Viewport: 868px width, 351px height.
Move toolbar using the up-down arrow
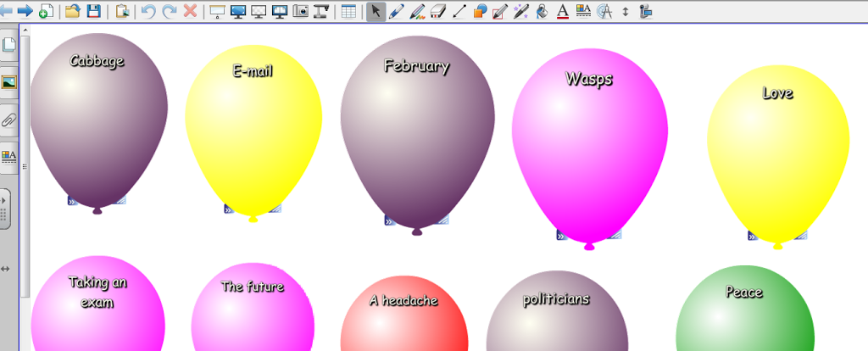point(626,11)
